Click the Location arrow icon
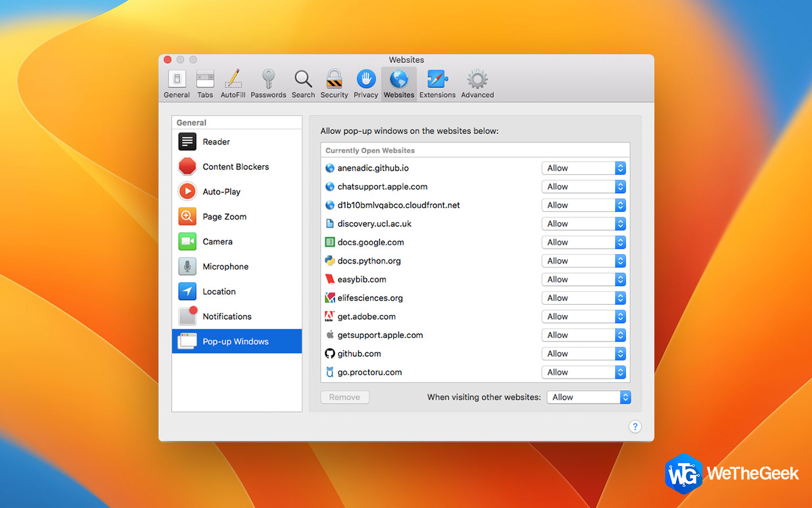This screenshot has height=508, width=812. (187, 291)
